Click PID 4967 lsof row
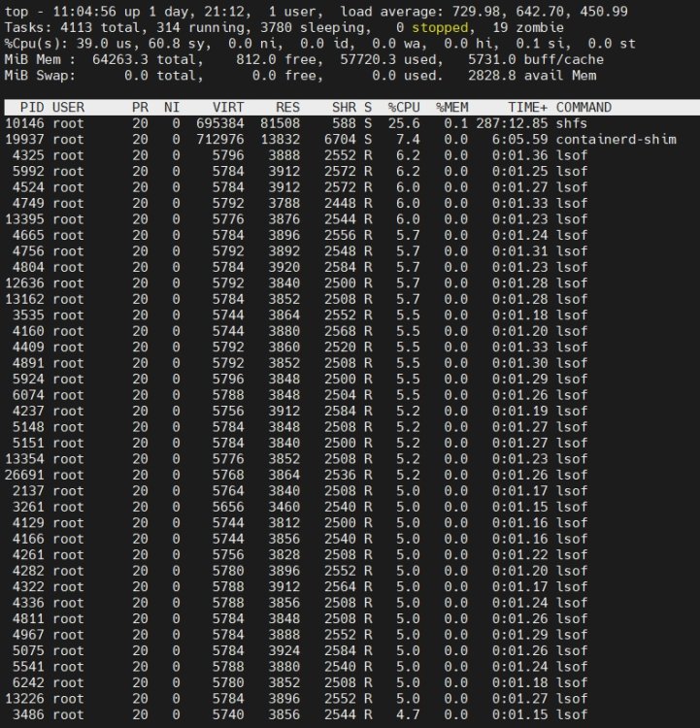This screenshot has width=700, height=728. coord(296,635)
